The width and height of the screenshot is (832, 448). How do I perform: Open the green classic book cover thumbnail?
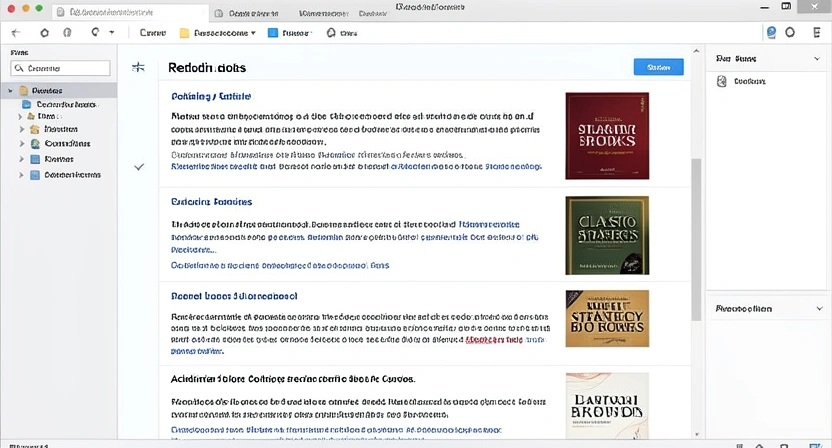607,235
